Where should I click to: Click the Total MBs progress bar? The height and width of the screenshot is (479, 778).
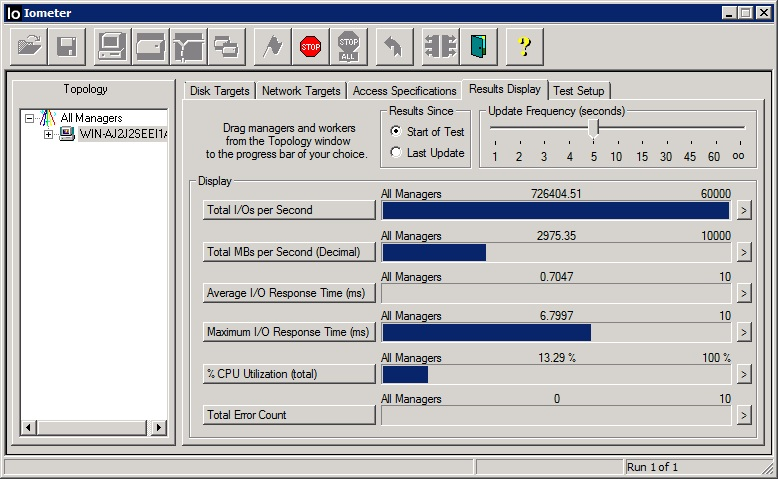click(x=556, y=253)
